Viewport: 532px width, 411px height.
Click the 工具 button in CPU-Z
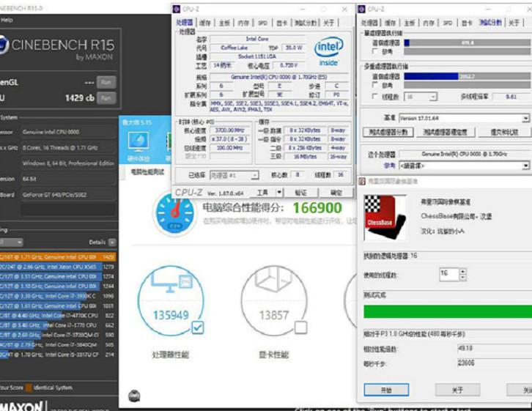point(262,193)
